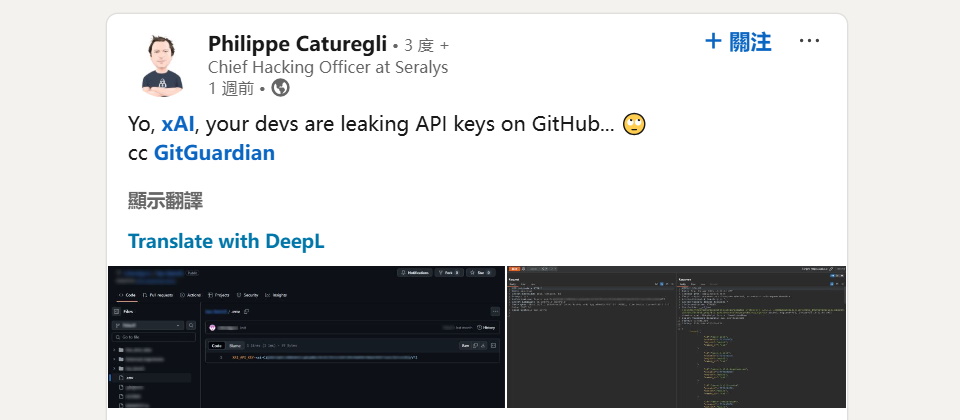Click Philippe Caturegli's profile avatar
Screen dimensions: 960x420
160,64
